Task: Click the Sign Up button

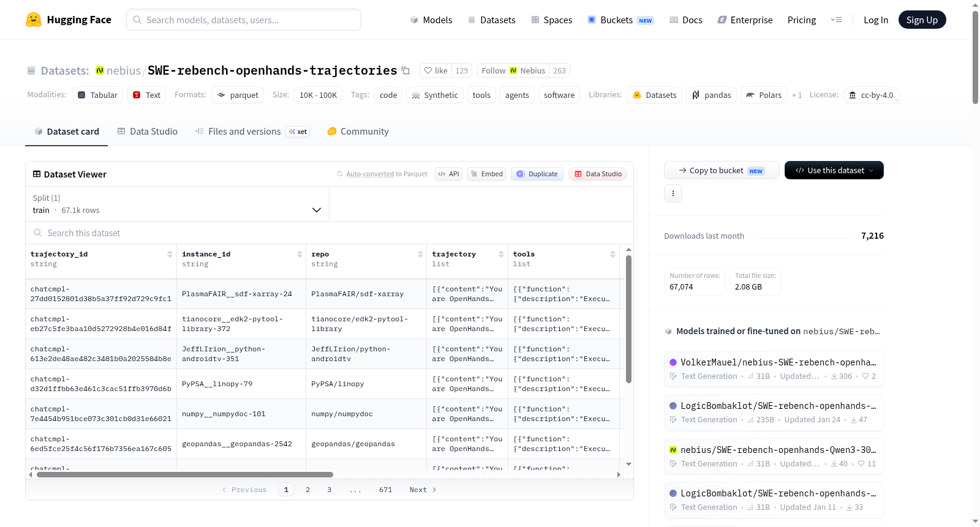Action: (922, 20)
